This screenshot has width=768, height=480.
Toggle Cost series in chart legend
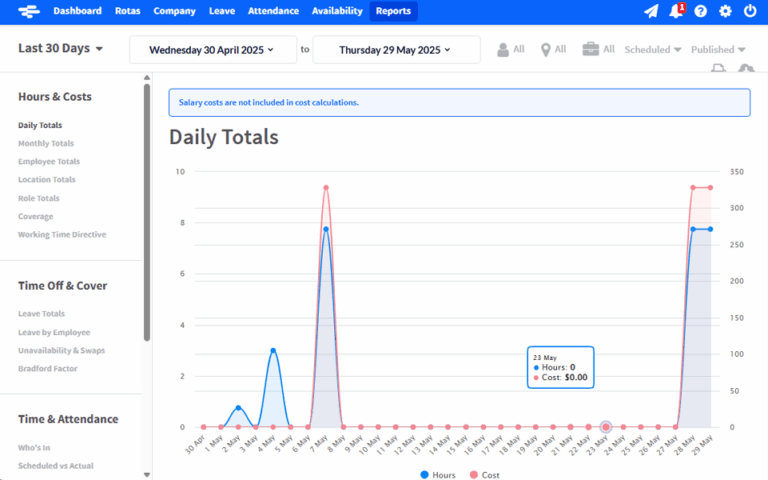pos(484,474)
